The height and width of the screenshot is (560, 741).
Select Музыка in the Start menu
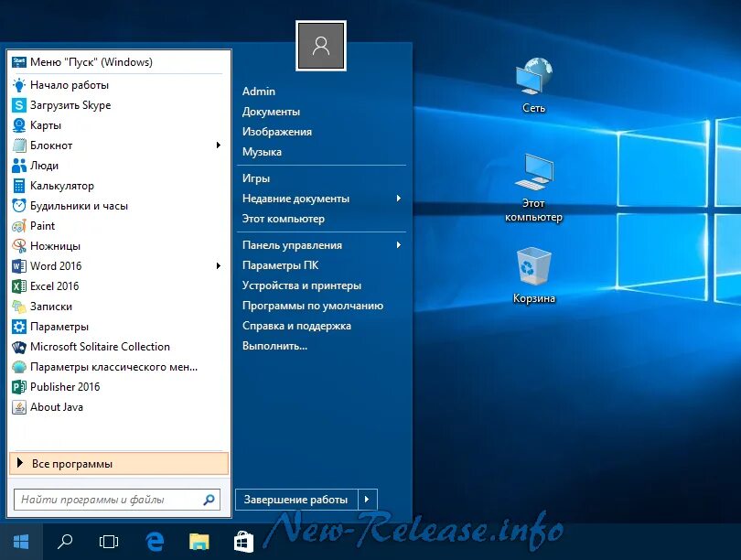click(x=262, y=152)
